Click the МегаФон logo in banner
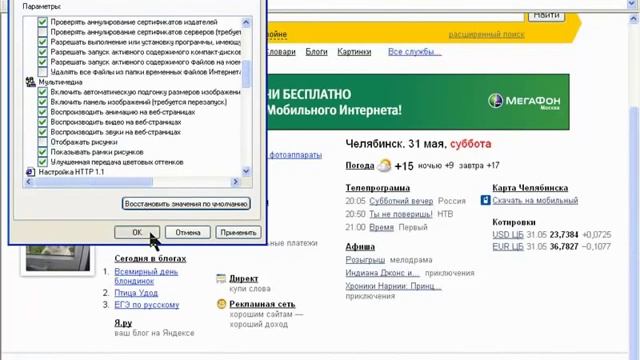This screenshot has height=360, width=640. pos(524,101)
